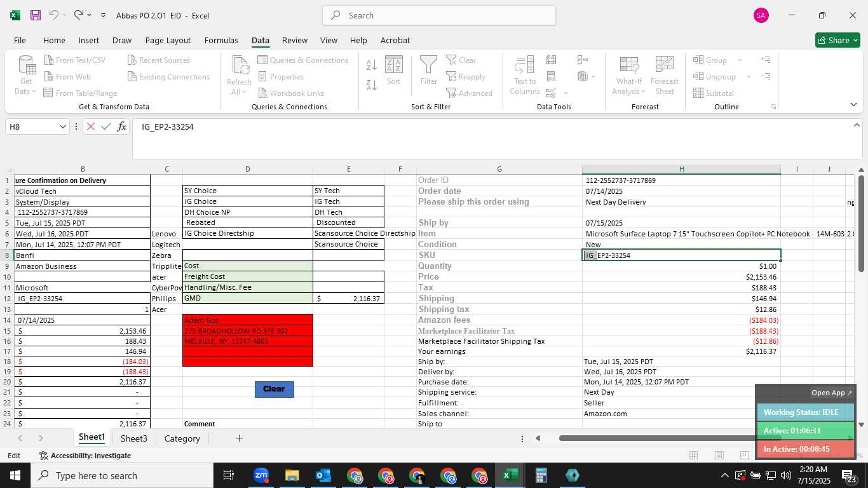Switch to the Category sheet tab

[x=182, y=438]
